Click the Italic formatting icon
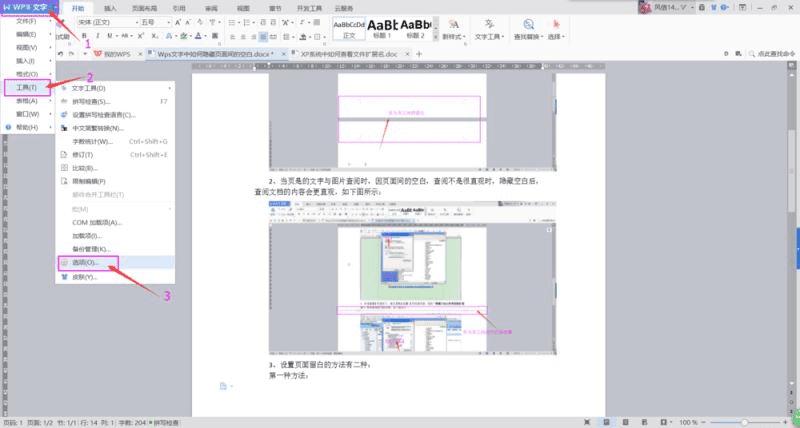This screenshot has width=800, height=428. [97, 36]
